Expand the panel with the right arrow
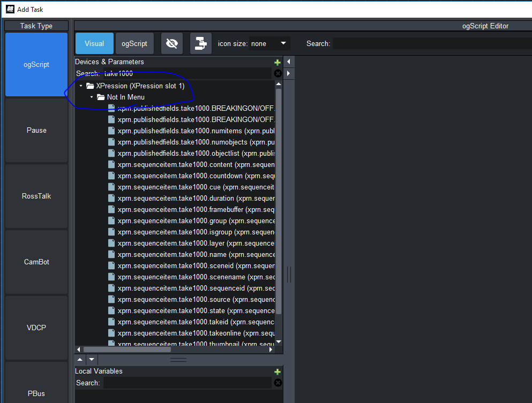 click(289, 73)
